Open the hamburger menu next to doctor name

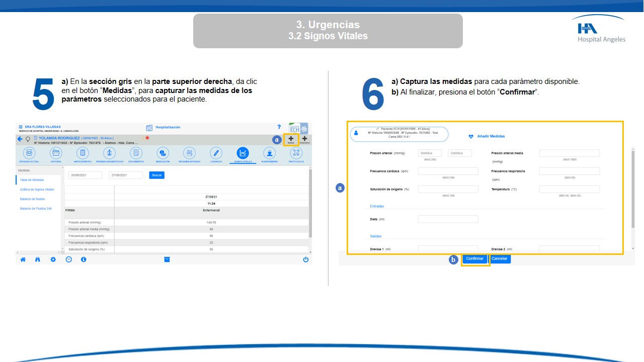click(21, 127)
